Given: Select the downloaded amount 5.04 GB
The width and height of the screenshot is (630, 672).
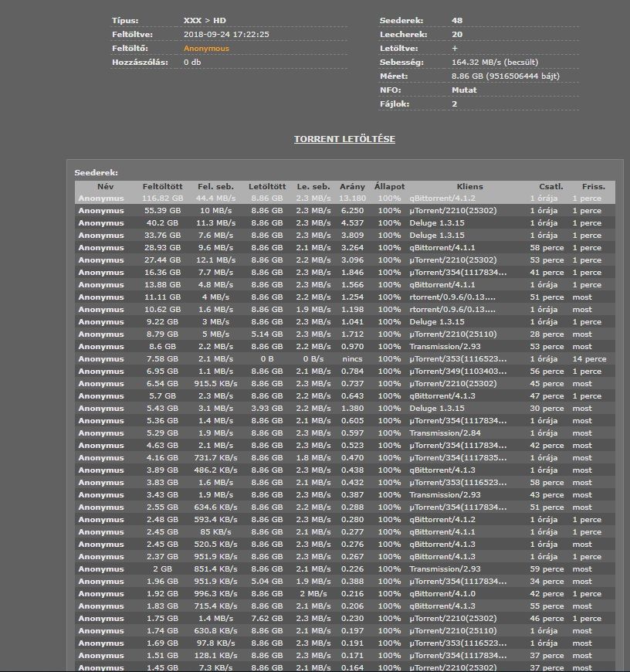Looking at the screenshot, I should (x=267, y=582).
